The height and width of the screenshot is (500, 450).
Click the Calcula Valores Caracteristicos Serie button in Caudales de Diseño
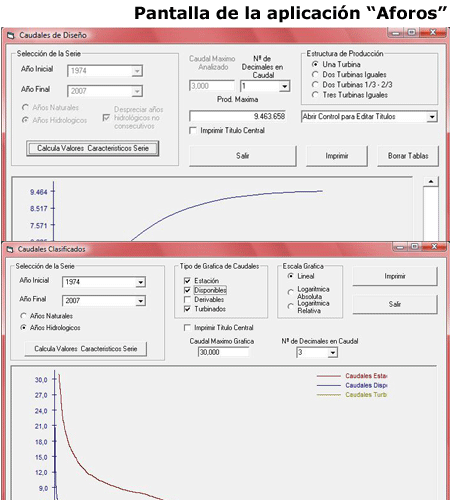click(x=93, y=148)
